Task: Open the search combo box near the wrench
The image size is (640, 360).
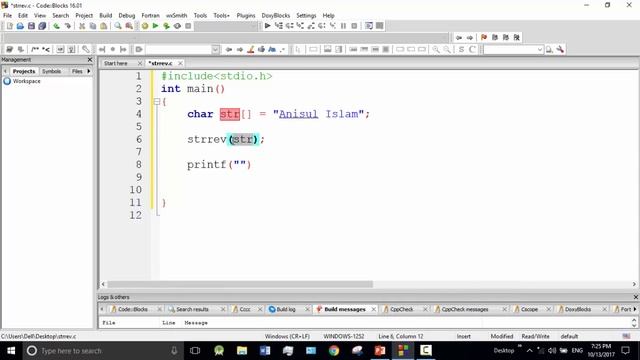Action: click(x=513, y=49)
